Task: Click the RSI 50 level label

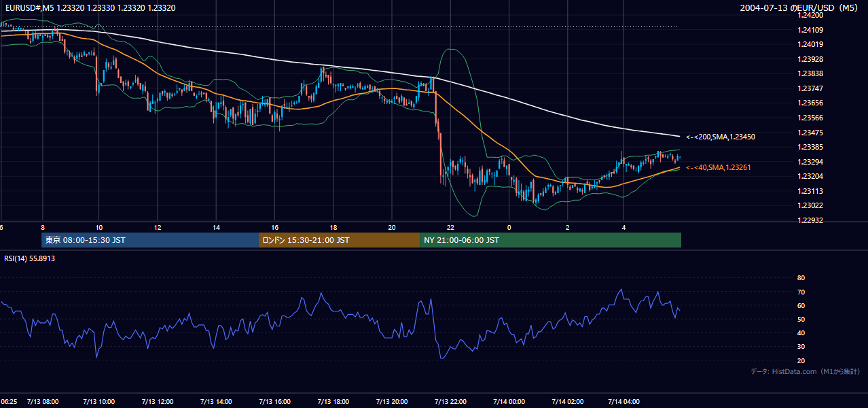Action: click(801, 319)
